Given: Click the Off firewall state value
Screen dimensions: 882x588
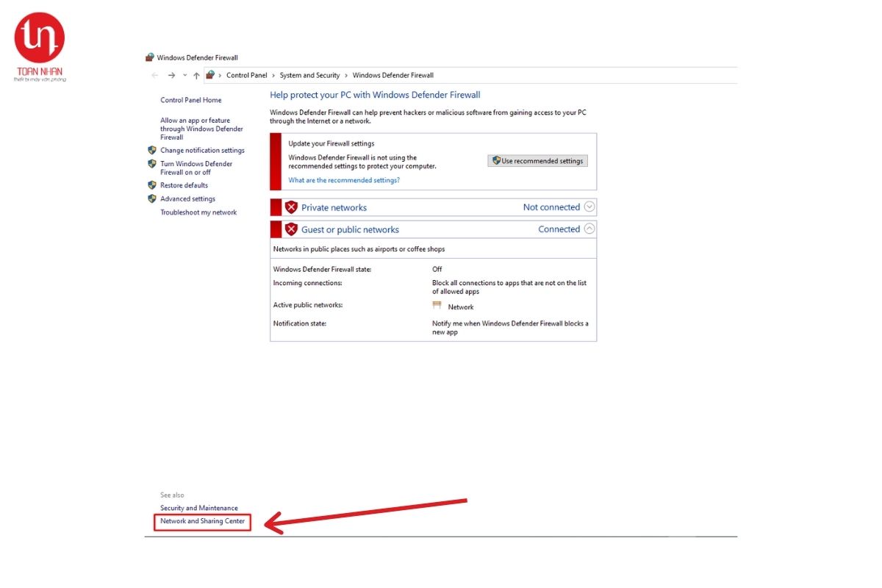Looking at the screenshot, I should [437, 270].
